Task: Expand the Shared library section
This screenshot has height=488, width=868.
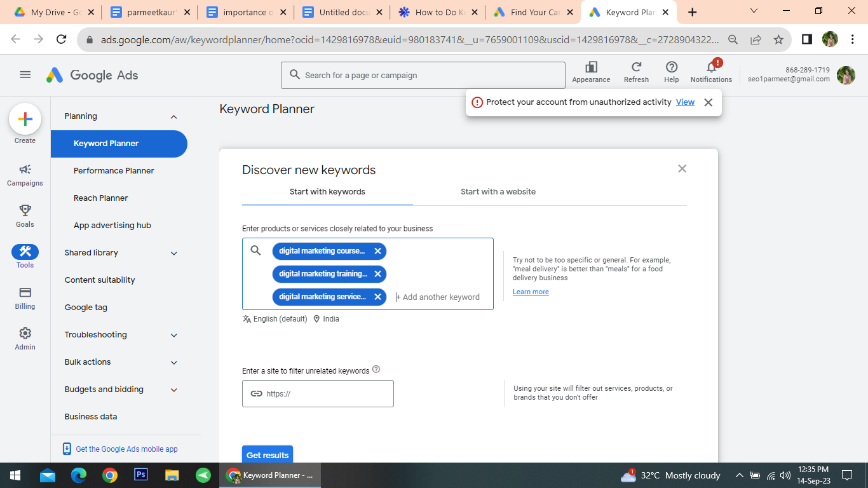Action: tap(173, 254)
